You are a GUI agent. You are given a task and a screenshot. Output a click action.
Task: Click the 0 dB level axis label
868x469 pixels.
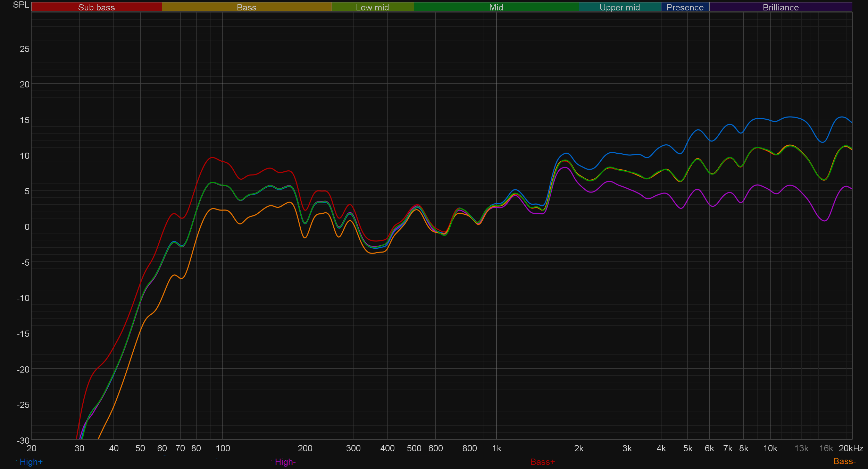click(27, 227)
